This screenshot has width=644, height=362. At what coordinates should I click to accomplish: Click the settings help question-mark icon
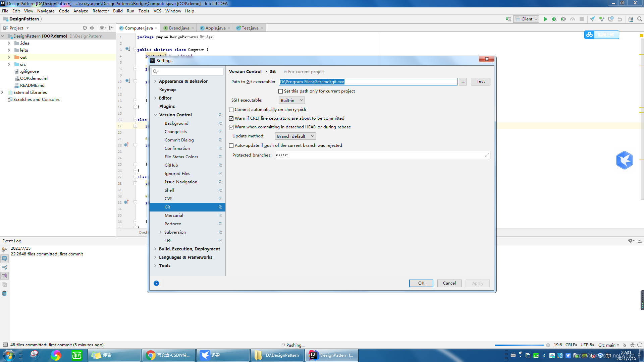(156, 283)
